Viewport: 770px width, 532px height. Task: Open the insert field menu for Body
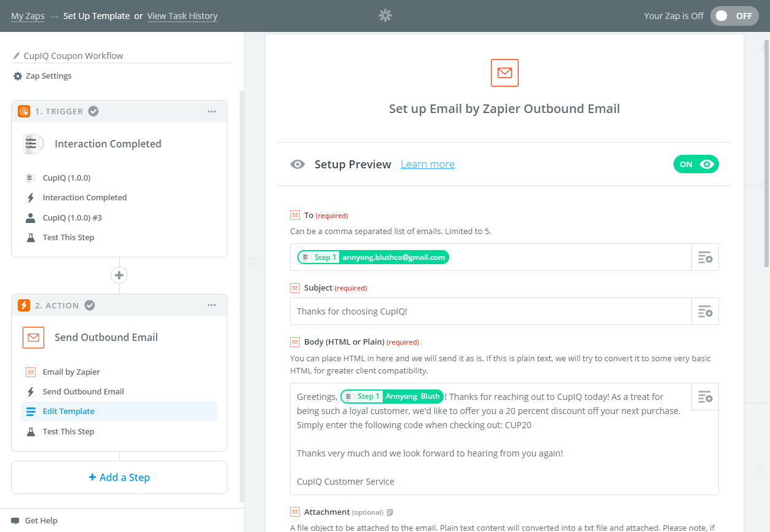705,397
